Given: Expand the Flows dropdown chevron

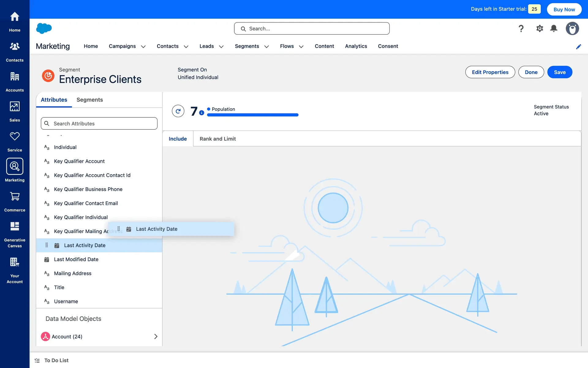Looking at the screenshot, I should click(x=301, y=47).
